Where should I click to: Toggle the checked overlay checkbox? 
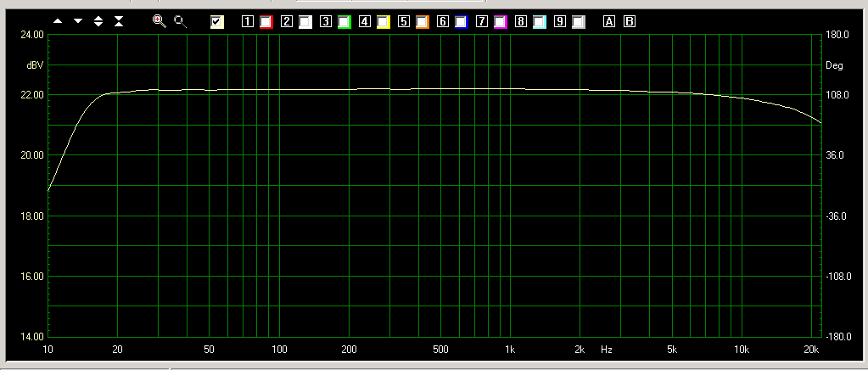[x=217, y=22]
